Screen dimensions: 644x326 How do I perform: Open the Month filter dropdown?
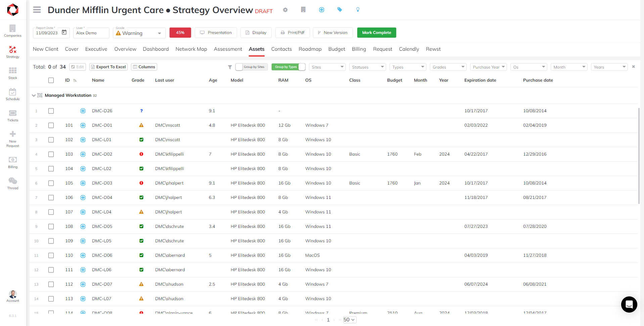(x=569, y=67)
